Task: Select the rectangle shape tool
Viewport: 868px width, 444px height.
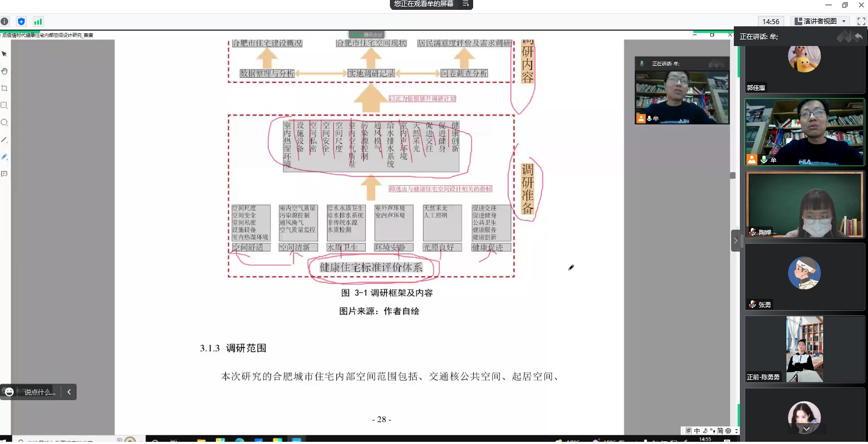Action: 4,105
